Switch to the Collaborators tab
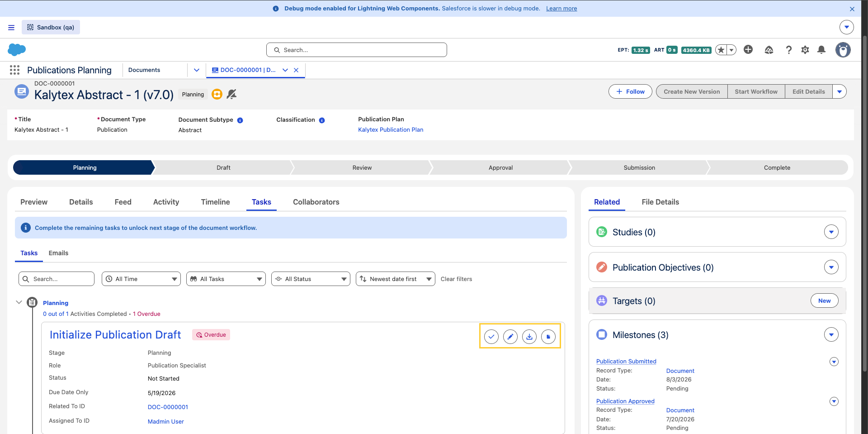This screenshot has width=868, height=434. pyautogui.click(x=316, y=202)
